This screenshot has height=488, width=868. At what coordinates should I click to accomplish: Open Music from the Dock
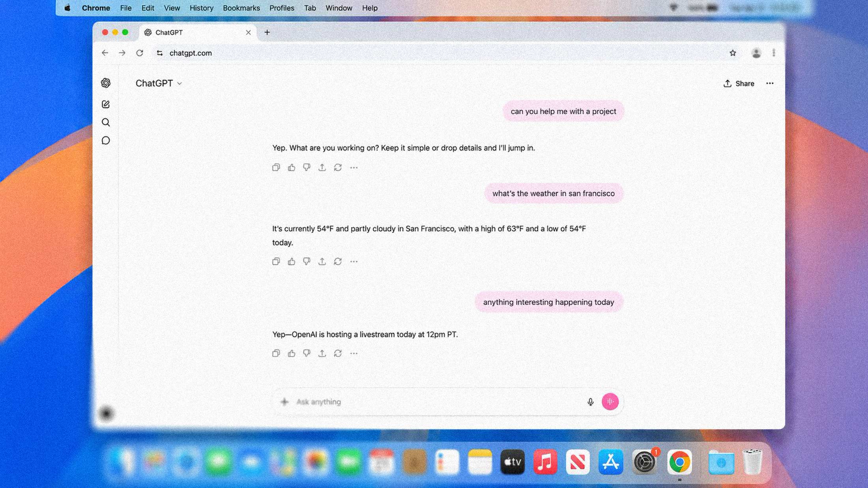tap(544, 462)
